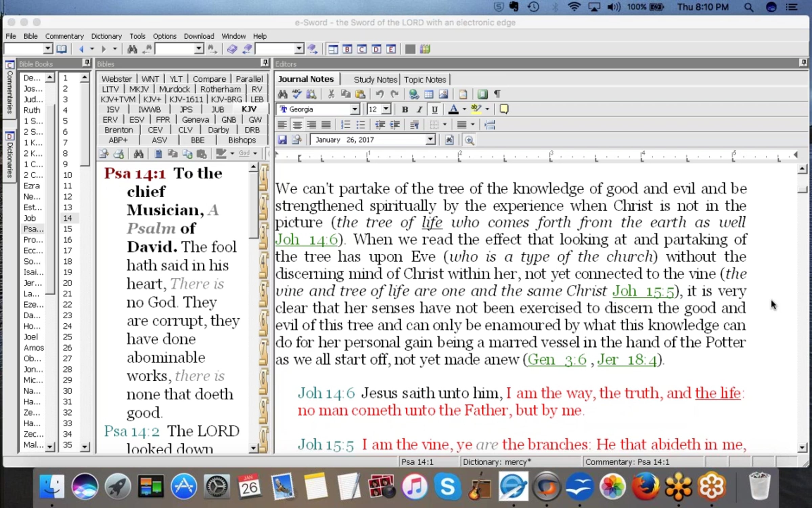Expand the font size 12 dropdown

(x=386, y=109)
